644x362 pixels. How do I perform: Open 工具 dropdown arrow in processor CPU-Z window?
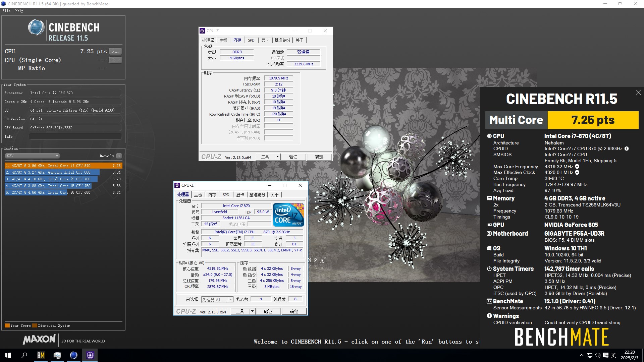tap(252, 311)
